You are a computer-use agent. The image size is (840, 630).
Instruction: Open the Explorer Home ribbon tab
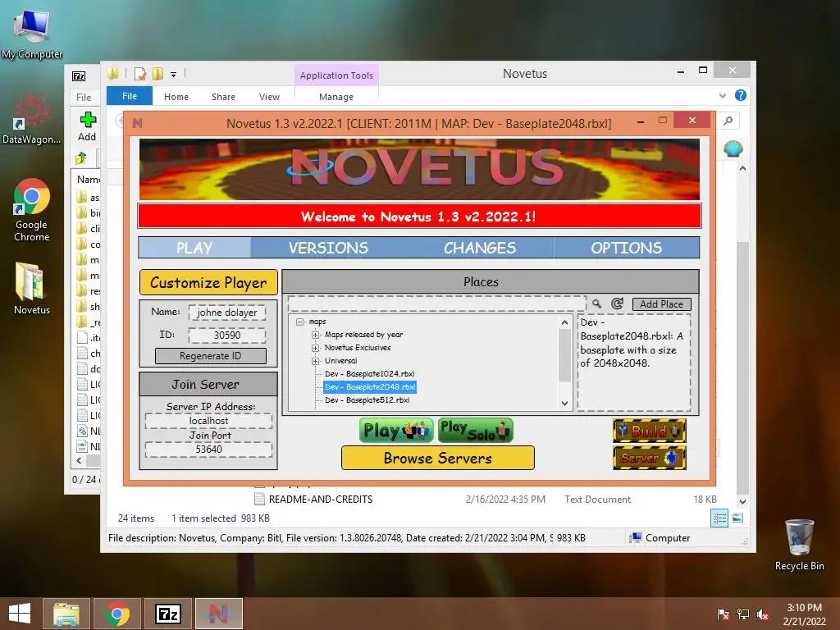[x=176, y=97]
